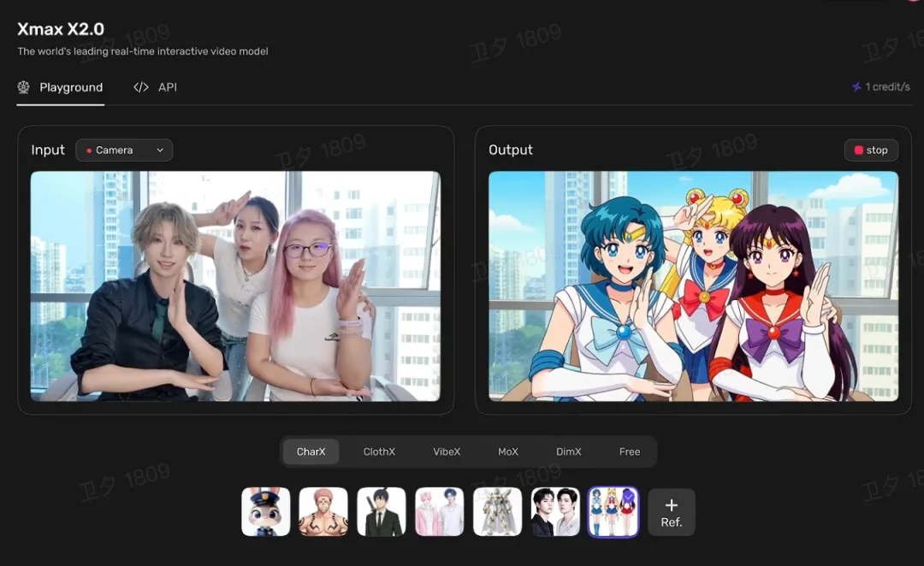Switch to the API tab
Viewport: 924px width, 566px height.
point(155,87)
